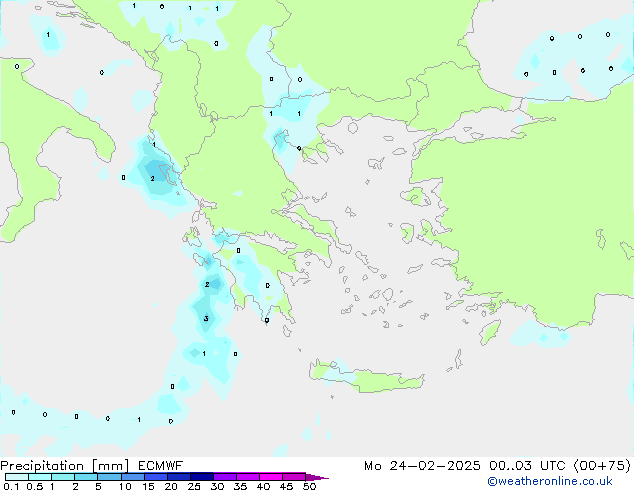Click the purple arrow ending the legend
The image size is (634, 490).
click(317, 477)
